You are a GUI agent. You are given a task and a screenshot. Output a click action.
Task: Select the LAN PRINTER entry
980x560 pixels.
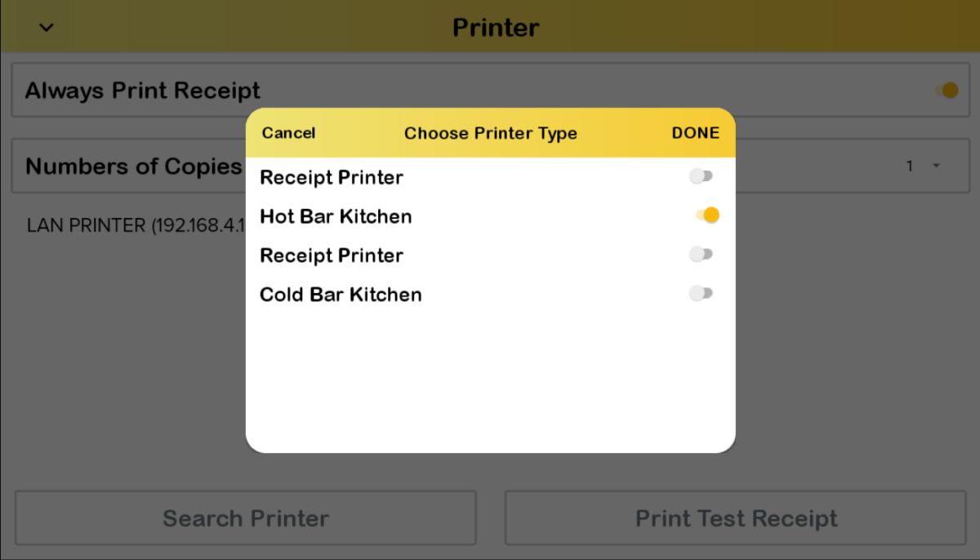[x=135, y=225]
